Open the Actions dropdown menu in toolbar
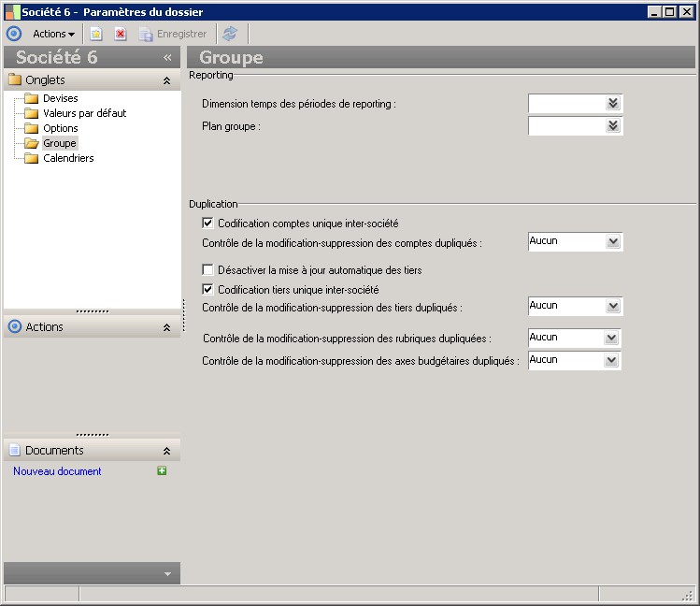The image size is (700, 606). point(53,34)
